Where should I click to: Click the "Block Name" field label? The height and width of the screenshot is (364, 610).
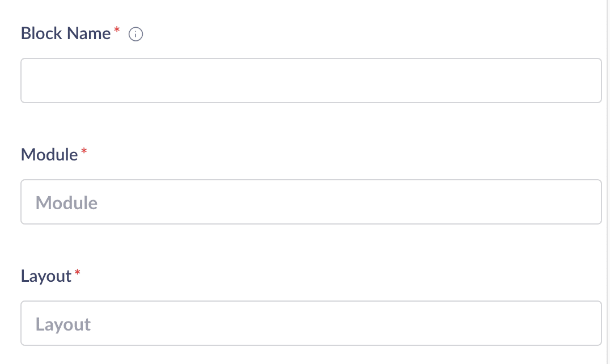(65, 33)
